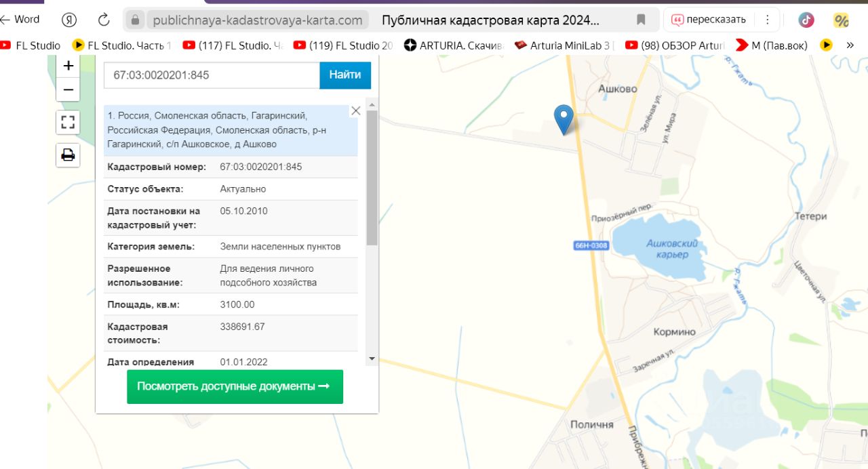Open the '(98) ОБЗОР Arturi' bookmark
This screenshot has height=469, width=868.
click(x=675, y=45)
